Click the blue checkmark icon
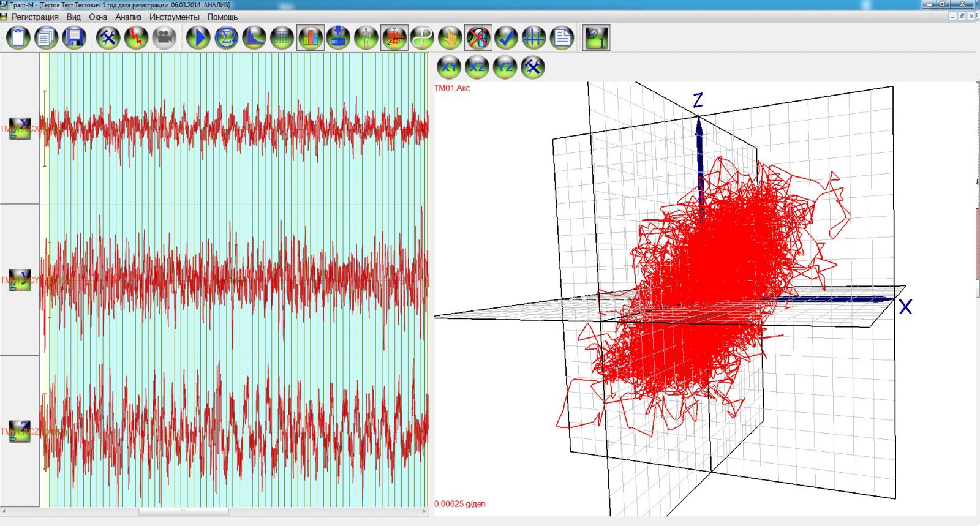This screenshot has height=526, width=980. 506,38
